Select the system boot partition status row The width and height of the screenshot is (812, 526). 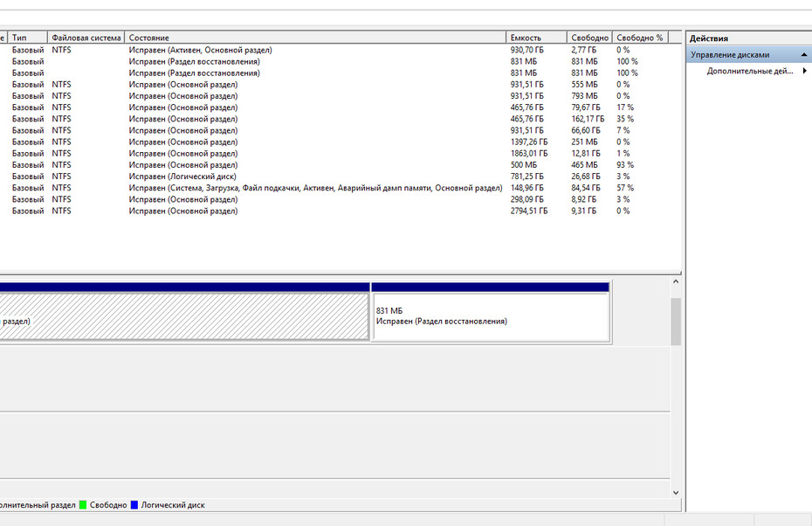point(339,188)
